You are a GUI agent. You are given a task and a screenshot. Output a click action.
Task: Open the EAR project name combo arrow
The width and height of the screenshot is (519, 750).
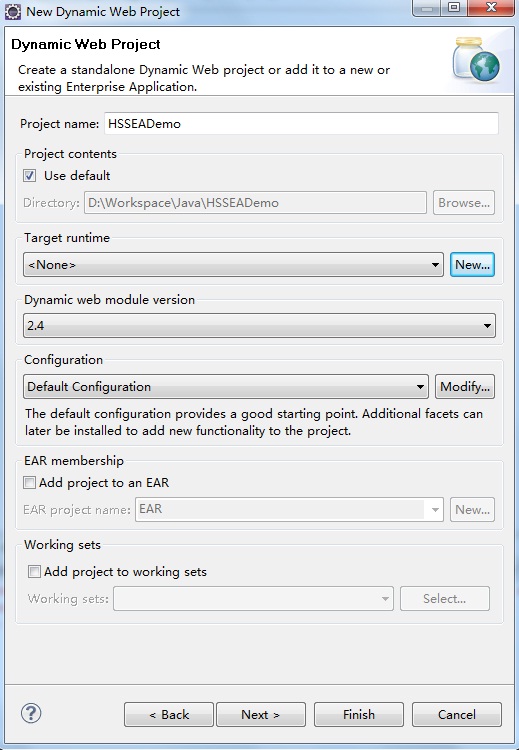434,510
